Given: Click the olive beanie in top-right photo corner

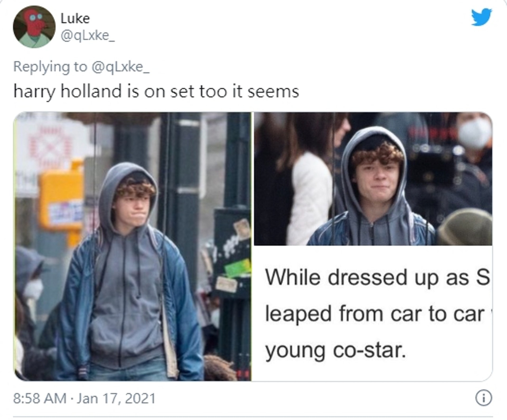Looking at the screenshot, I should click(x=464, y=227).
